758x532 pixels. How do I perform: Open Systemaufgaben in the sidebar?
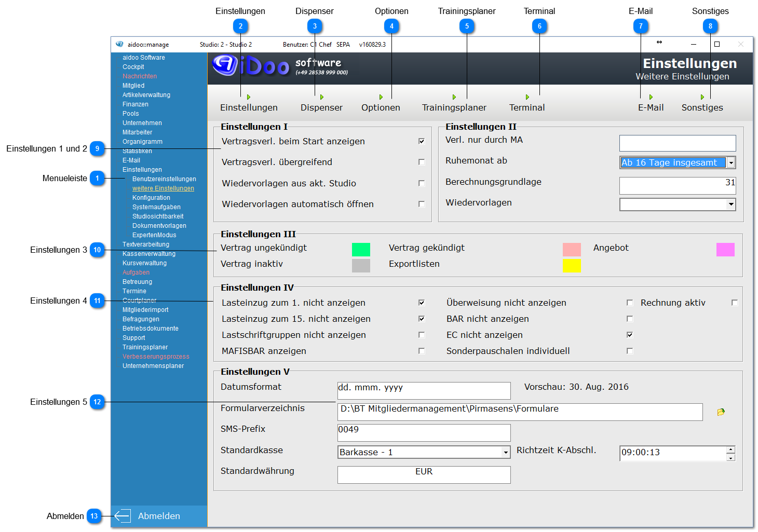click(x=156, y=207)
